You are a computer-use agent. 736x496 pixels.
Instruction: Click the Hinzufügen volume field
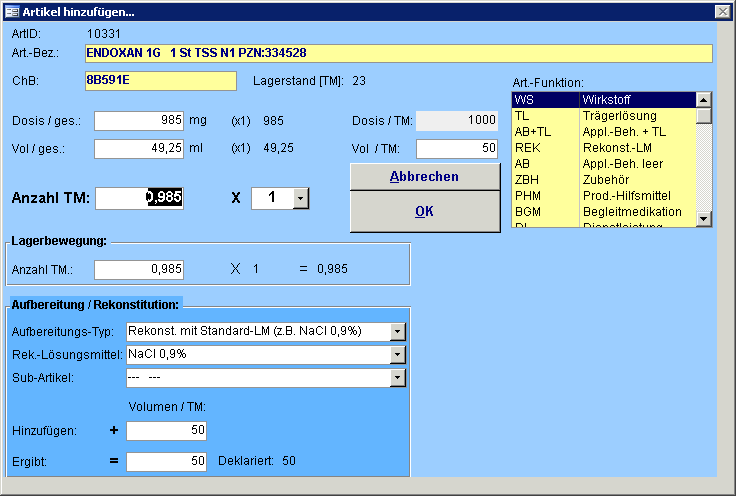(x=167, y=430)
